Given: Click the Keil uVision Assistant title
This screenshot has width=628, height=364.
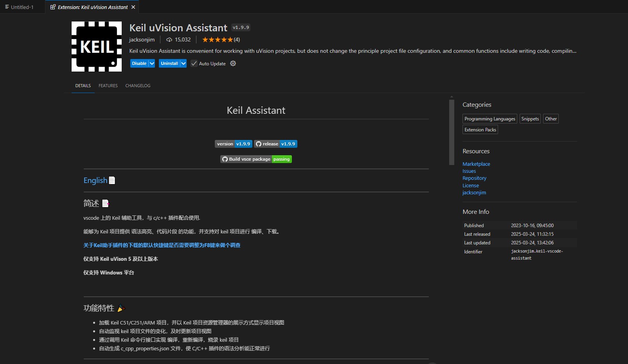Looking at the screenshot, I should 178,28.
